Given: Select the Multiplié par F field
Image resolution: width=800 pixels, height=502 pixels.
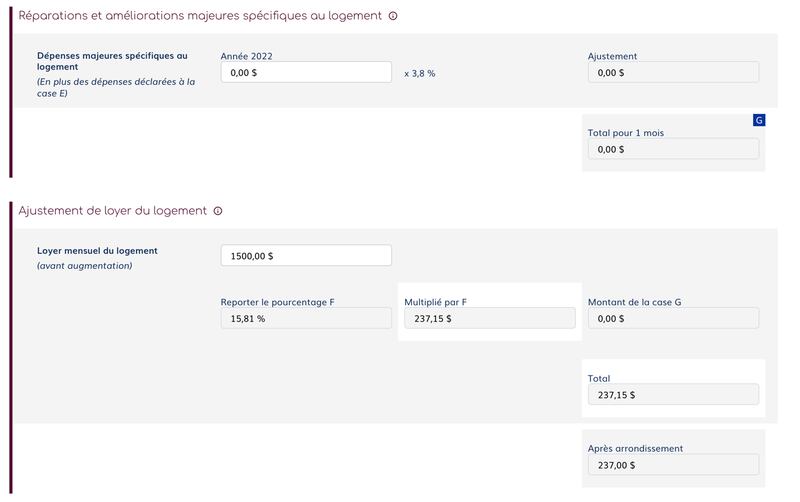Looking at the screenshot, I should click(489, 318).
